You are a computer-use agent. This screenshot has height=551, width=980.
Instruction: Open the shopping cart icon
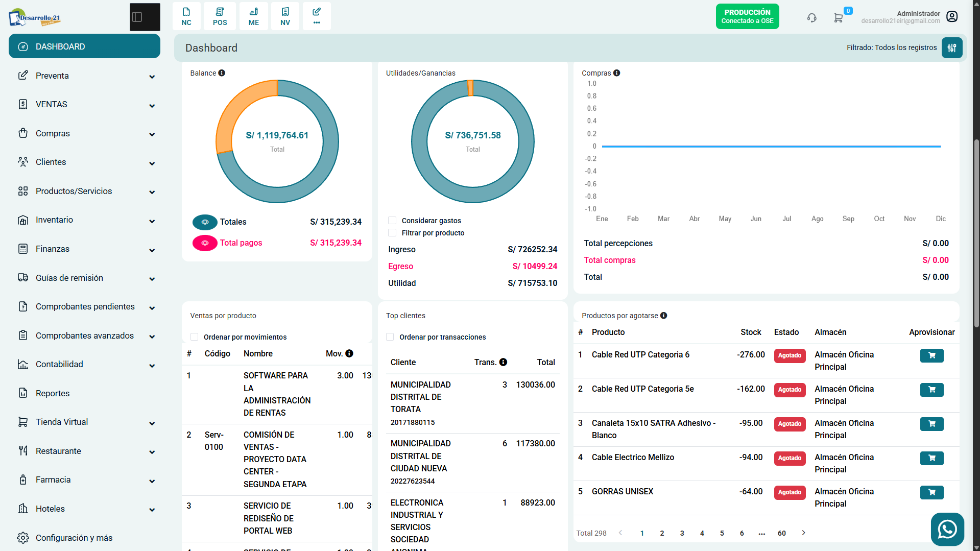point(839,17)
